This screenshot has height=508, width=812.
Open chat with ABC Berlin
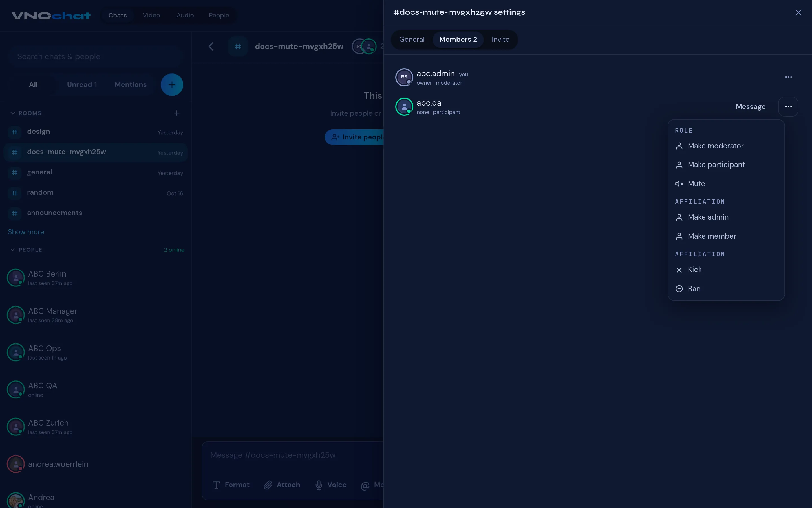click(96, 278)
